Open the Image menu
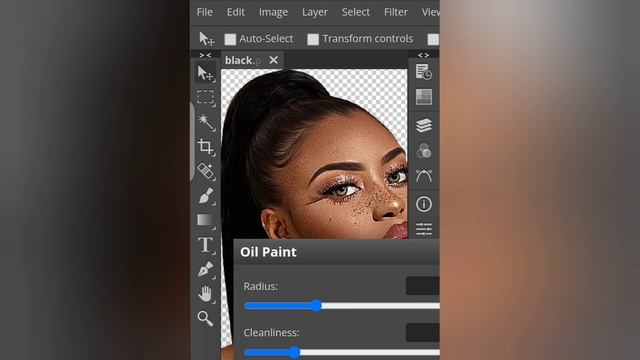The image size is (640, 360). (x=273, y=12)
